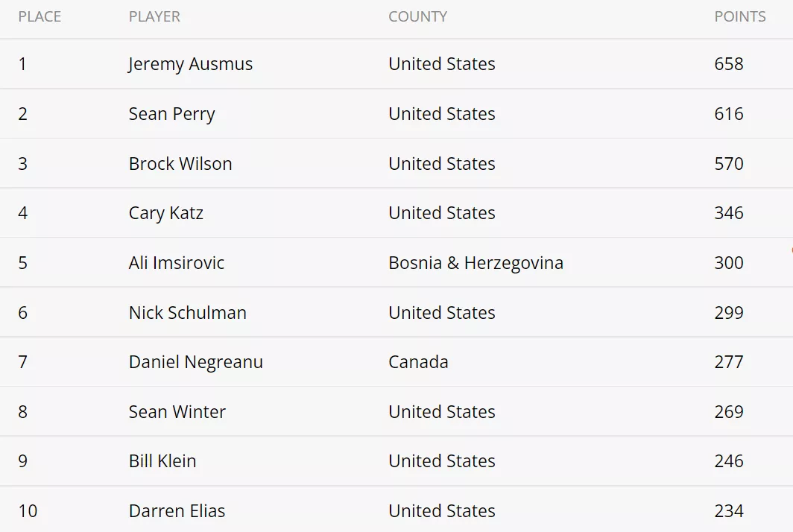This screenshot has width=793, height=532.
Task: Select the 234 points cell
Action: point(729,510)
